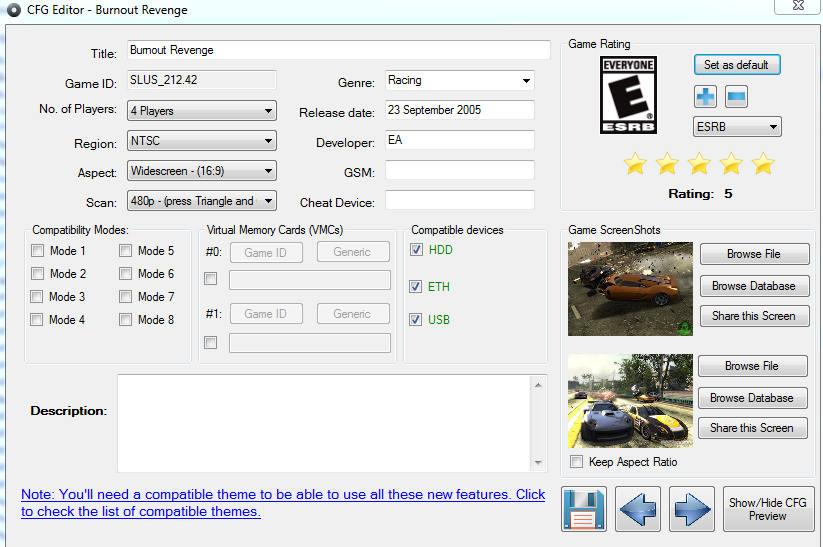Open the Genre Racing dropdown

[x=460, y=80]
